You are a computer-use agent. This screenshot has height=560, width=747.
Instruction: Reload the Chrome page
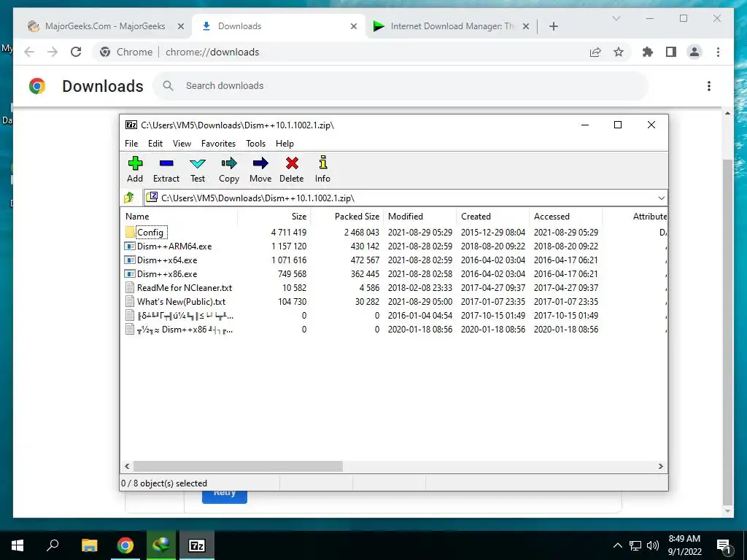tap(76, 52)
